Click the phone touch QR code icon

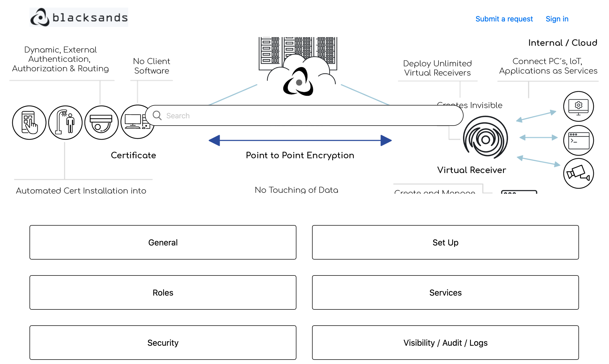coord(29,122)
